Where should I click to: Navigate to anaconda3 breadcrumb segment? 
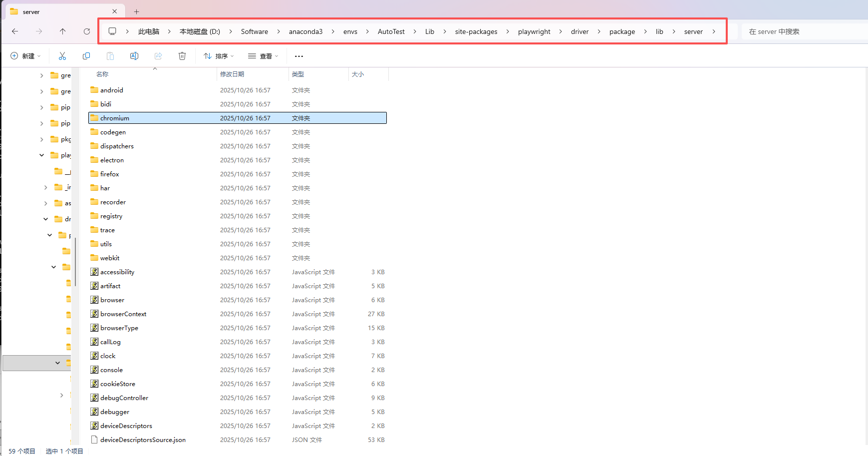click(305, 31)
